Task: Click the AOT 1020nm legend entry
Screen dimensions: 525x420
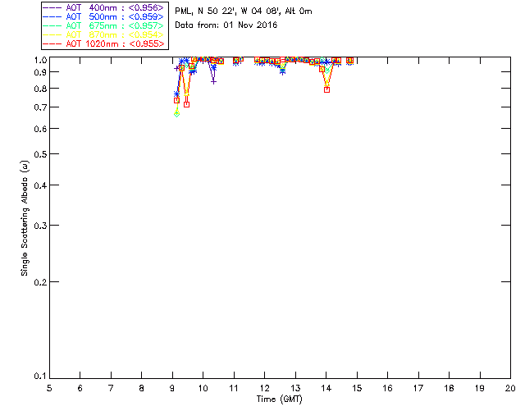Action: pyautogui.click(x=103, y=43)
